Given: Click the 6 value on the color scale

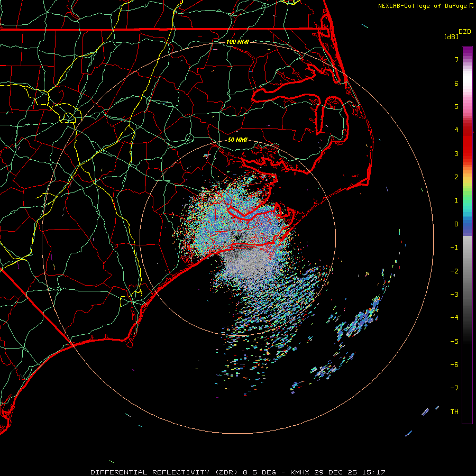Looking at the screenshot, I should (x=456, y=83).
